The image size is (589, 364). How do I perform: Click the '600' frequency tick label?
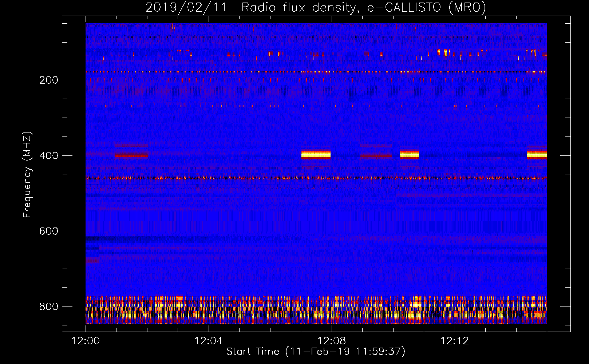click(x=49, y=232)
